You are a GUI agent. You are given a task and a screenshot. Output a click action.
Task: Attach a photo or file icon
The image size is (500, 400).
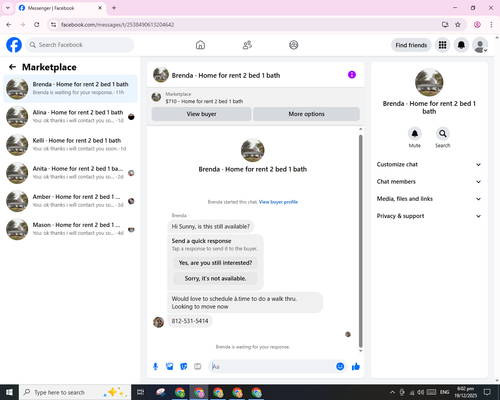(170, 367)
